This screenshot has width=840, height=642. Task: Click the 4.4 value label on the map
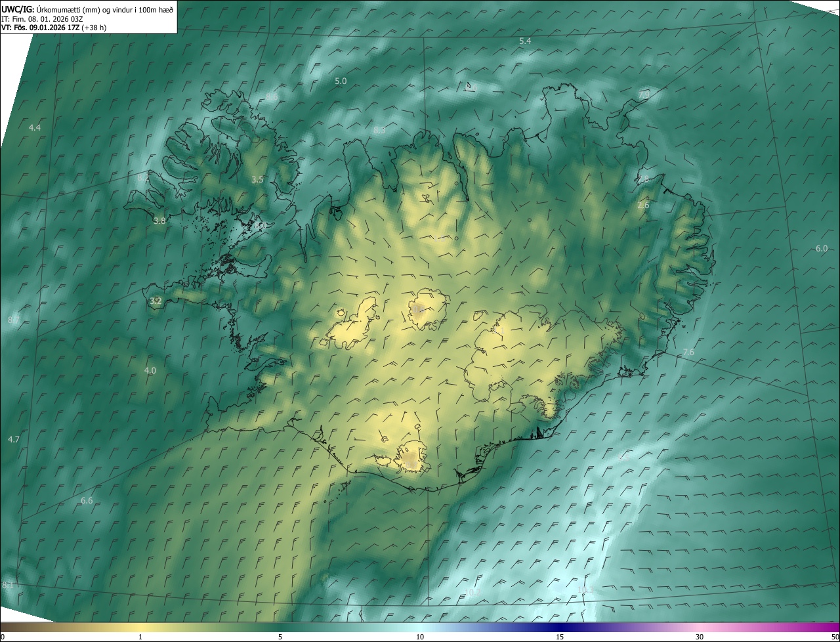pyautogui.click(x=35, y=127)
